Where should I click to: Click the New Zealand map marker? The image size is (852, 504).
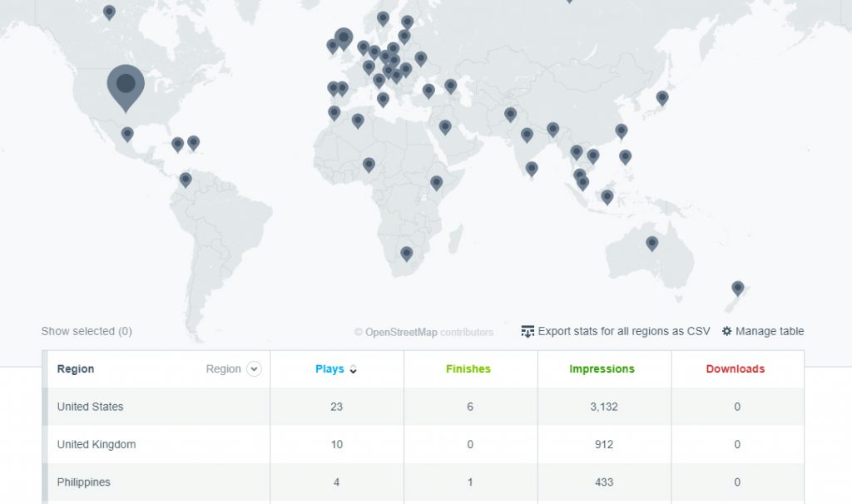737,287
